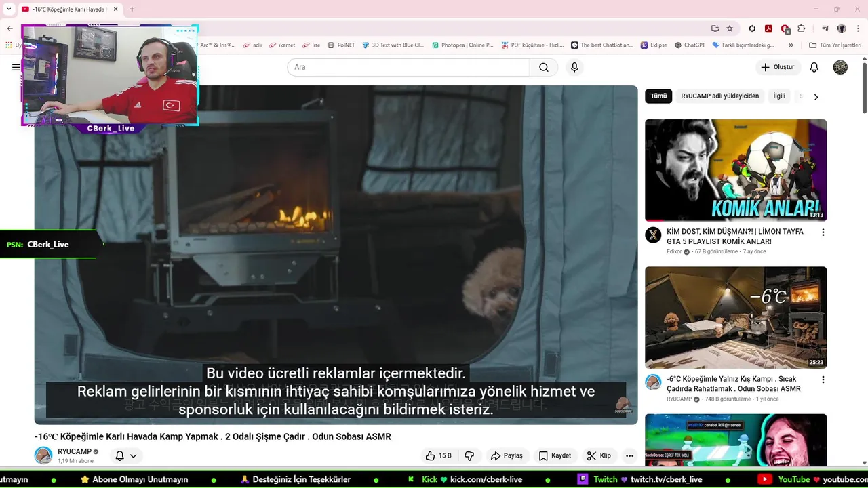This screenshot has height=488, width=868.
Task: Open the Chrome extensions puzzle icon
Action: 802,28
